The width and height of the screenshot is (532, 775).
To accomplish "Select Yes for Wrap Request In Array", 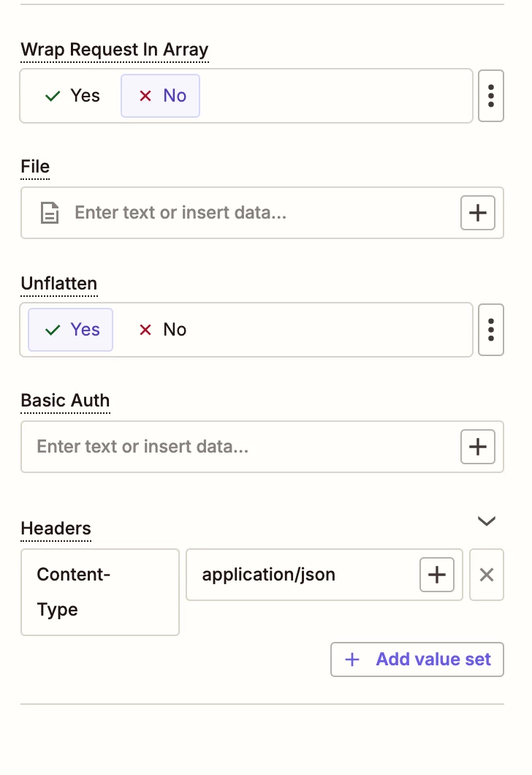I will click(72, 96).
